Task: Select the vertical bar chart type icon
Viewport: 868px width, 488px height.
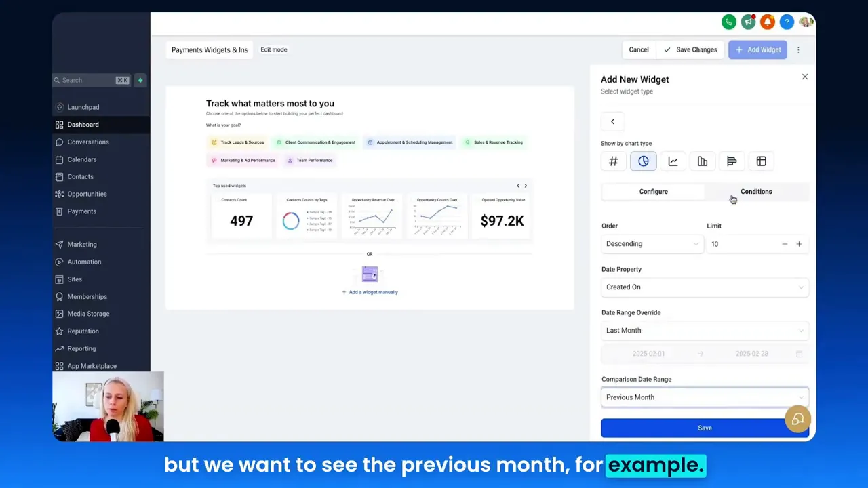Action: [703, 161]
